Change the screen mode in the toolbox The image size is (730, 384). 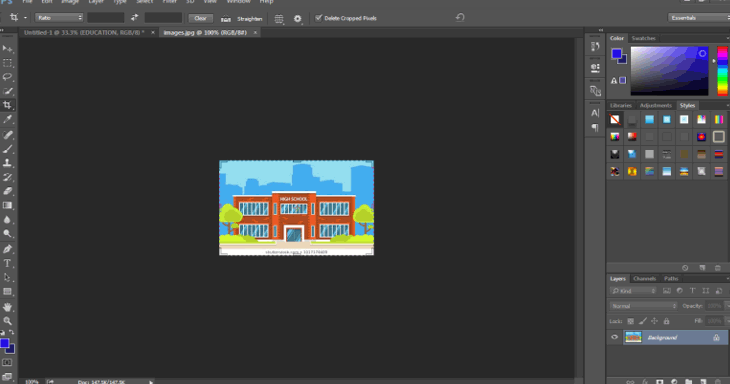click(7, 376)
